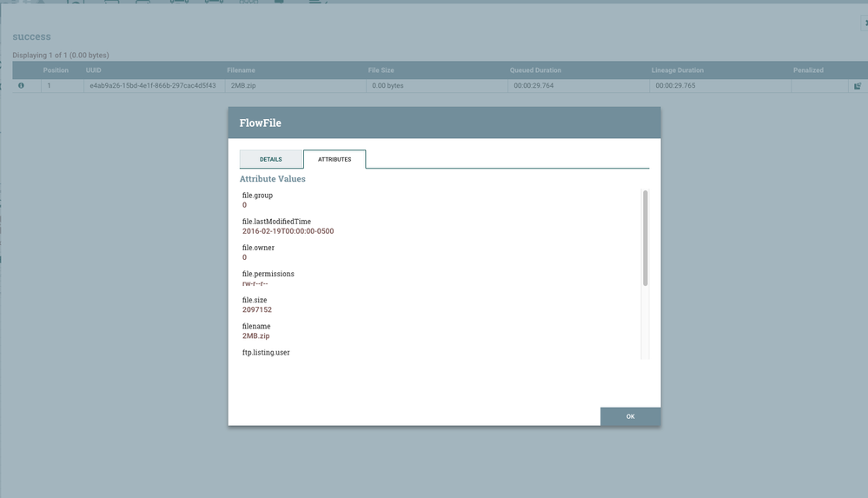Select the rw-r--r-- permissions value
868x498 pixels.
pyautogui.click(x=255, y=283)
